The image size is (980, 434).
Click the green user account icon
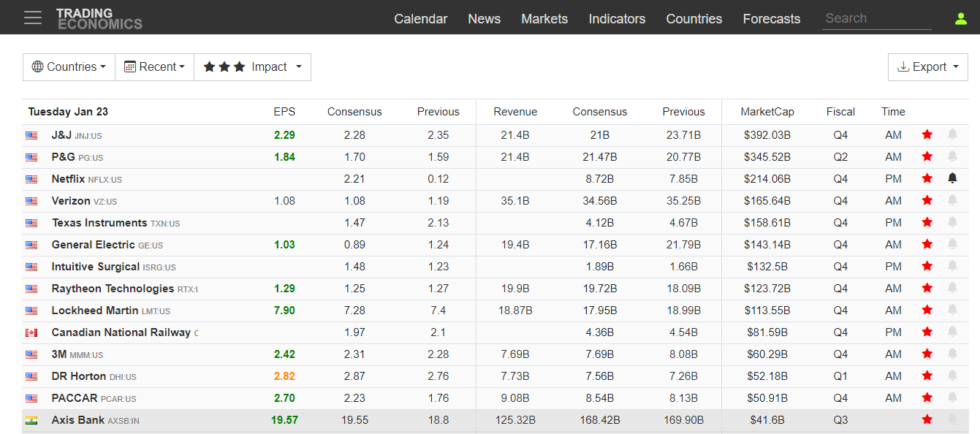(x=961, y=18)
